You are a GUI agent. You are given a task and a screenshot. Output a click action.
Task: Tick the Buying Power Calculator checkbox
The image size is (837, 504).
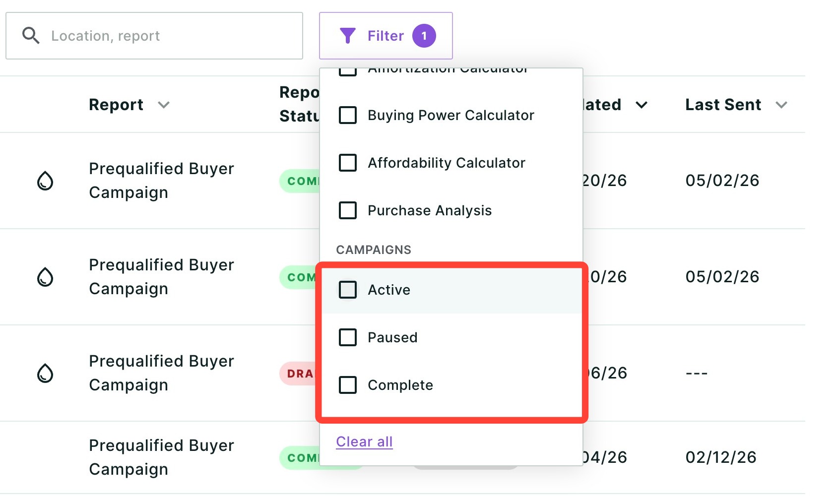[347, 115]
